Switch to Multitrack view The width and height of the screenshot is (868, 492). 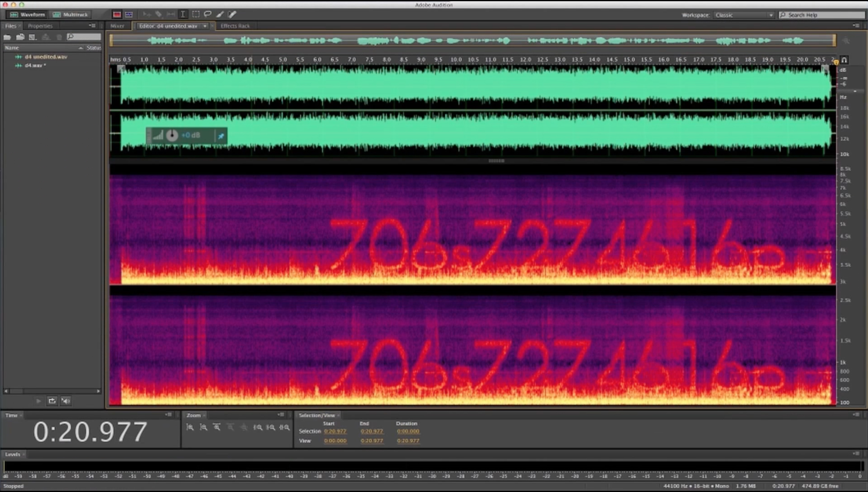(x=70, y=15)
